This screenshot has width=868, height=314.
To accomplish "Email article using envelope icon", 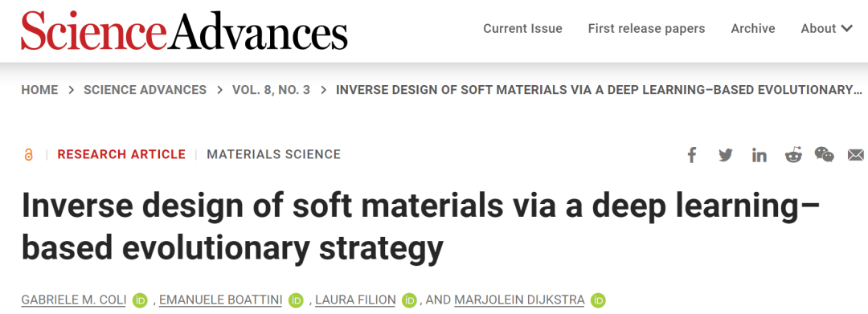I will point(856,155).
